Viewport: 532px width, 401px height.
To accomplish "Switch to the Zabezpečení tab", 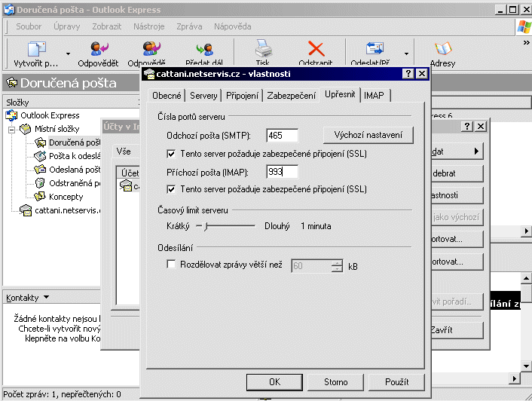I will click(x=291, y=96).
